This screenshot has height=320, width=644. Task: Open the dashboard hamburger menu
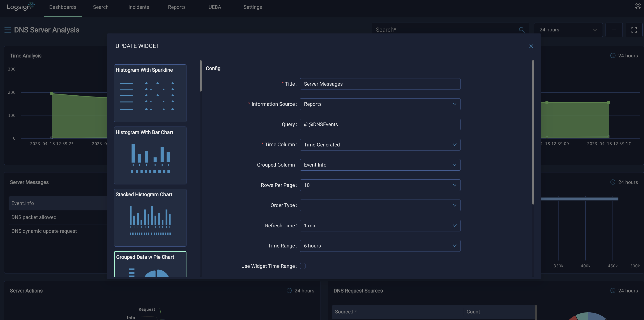[x=7, y=30]
